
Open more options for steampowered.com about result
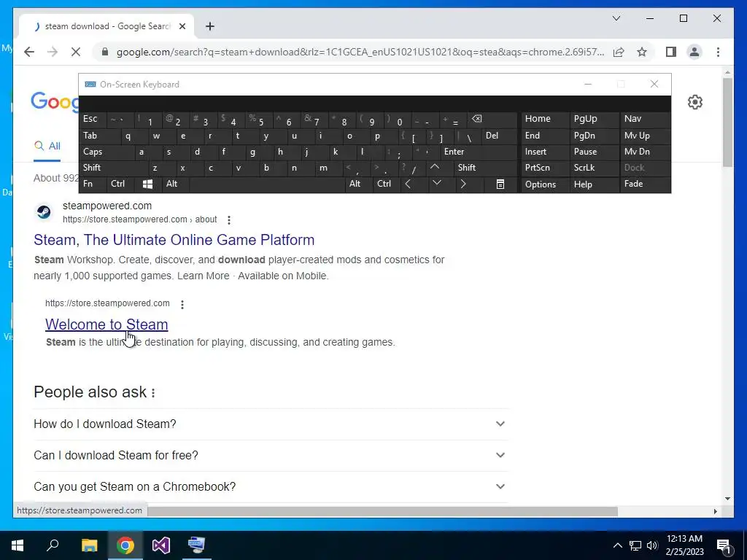229,220
